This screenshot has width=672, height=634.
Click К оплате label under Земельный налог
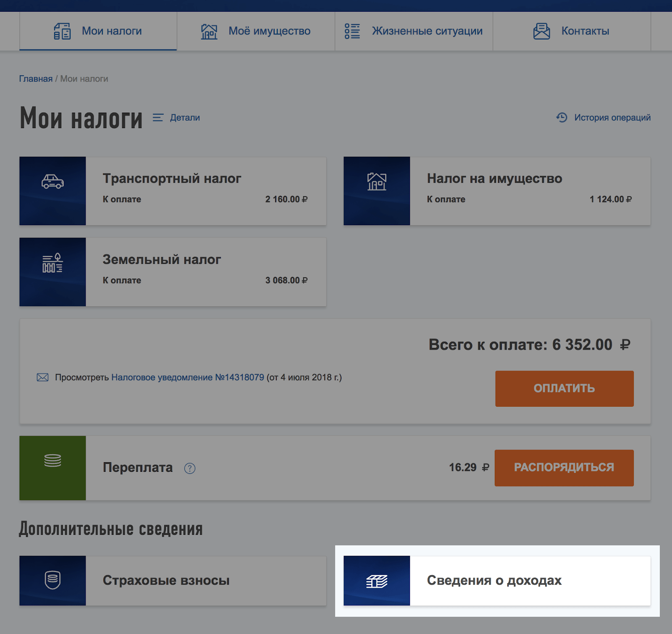point(122,280)
